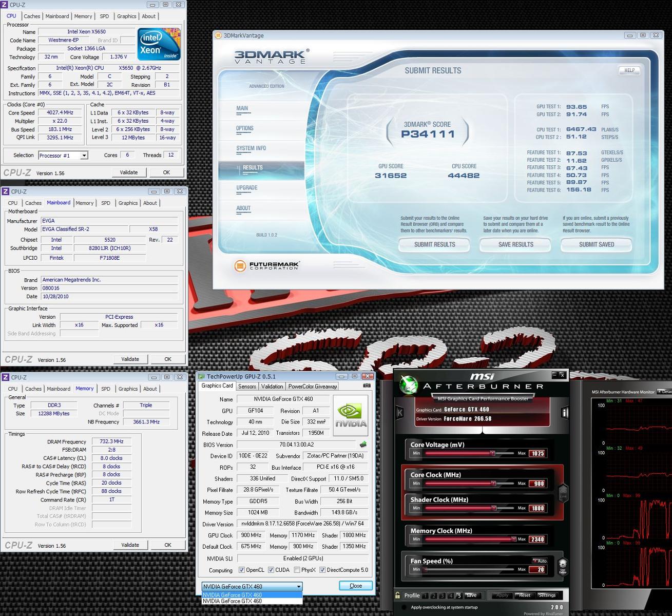Screen dimensions: 672x616
Task: Click the green MSI Afterburner logo orb
Action: (409, 385)
